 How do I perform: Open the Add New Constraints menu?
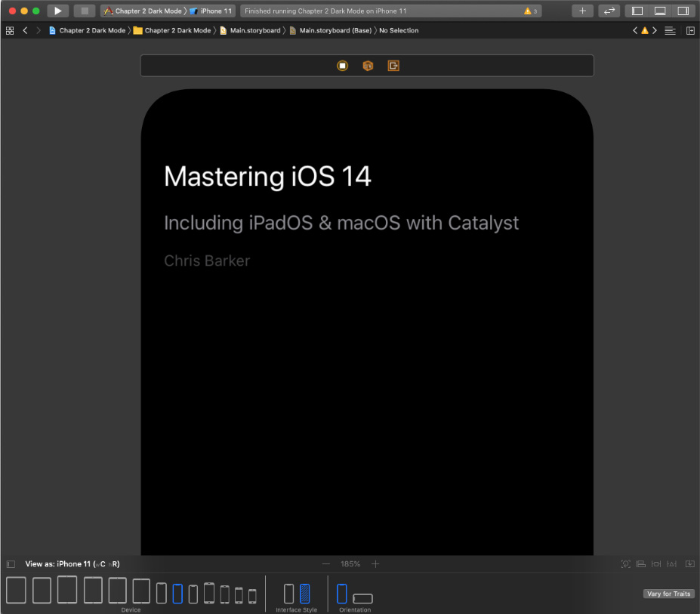[x=656, y=564]
